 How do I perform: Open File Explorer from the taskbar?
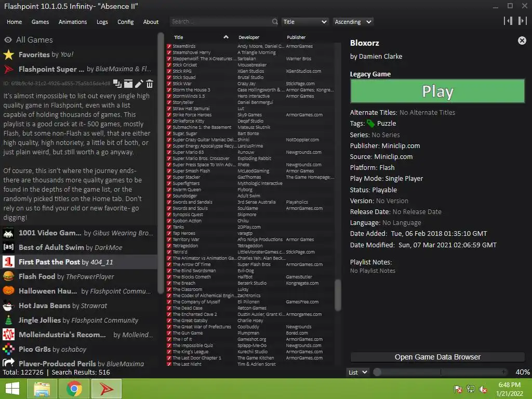[x=42, y=389]
